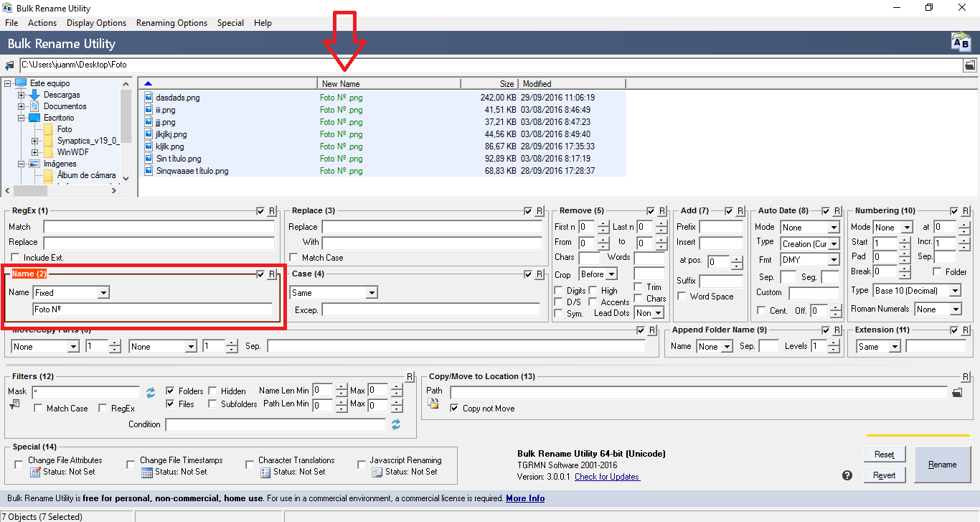Image resolution: width=980 pixels, height=522 pixels.
Task: Click the Bulk Rename Utility AB logo icon
Action: (x=960, y=42)
